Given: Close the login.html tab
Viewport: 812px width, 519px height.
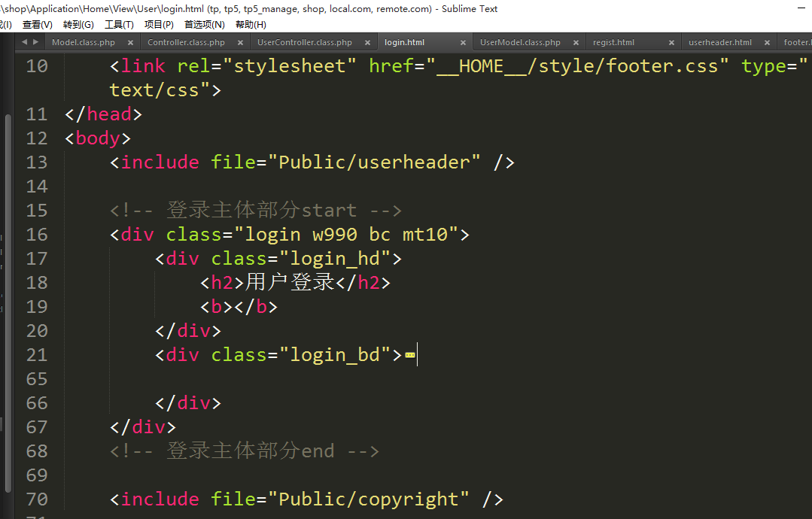Looking at the screenshot, I should (x=463, y=43).
